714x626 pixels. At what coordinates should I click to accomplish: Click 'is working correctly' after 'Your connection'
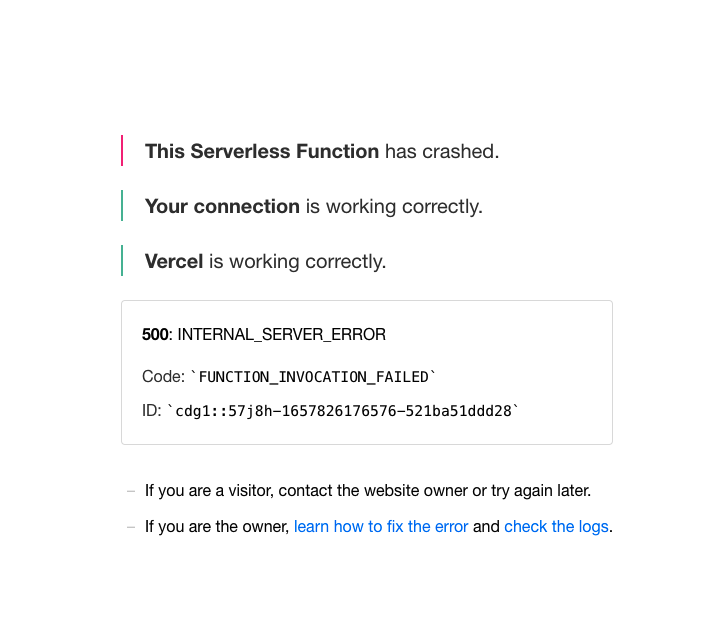tap(394, 206)
